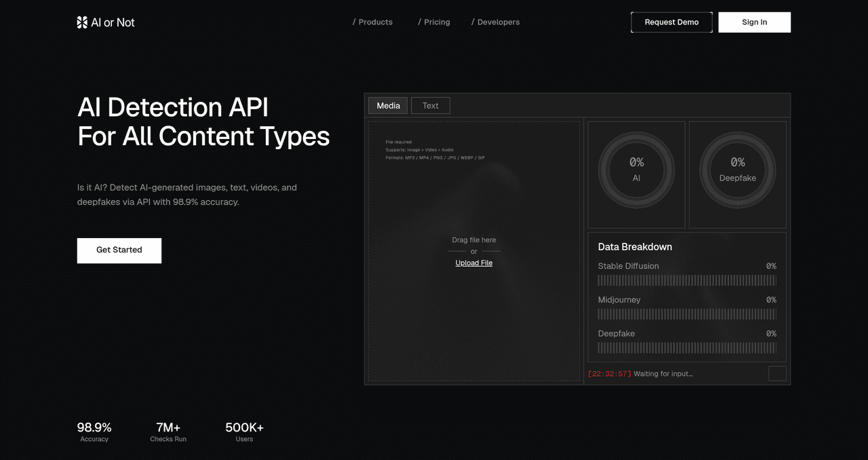868x460 pixels.
Task: Click the Formats: MP3 / MP4 line
Action: (x=435, y=158)
